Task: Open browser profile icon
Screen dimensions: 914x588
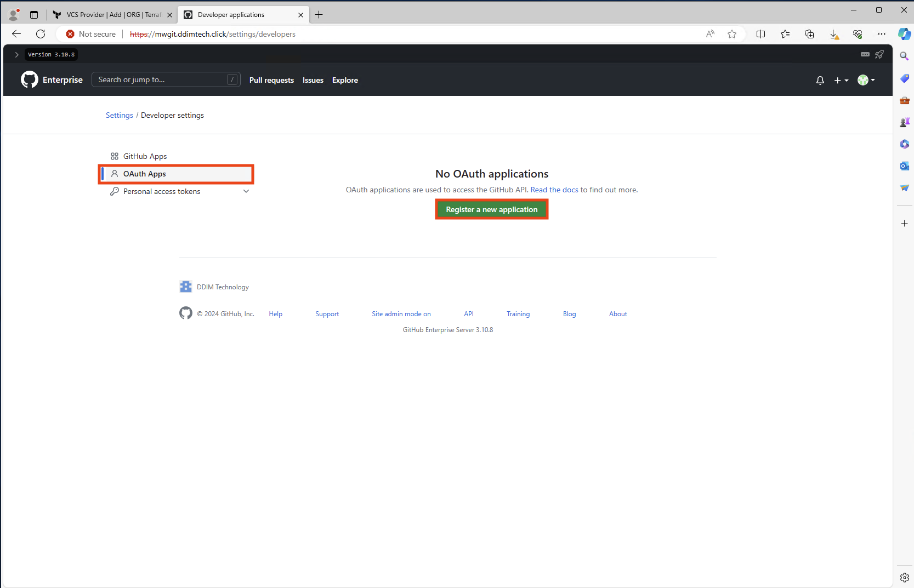Action: (14, 14)
